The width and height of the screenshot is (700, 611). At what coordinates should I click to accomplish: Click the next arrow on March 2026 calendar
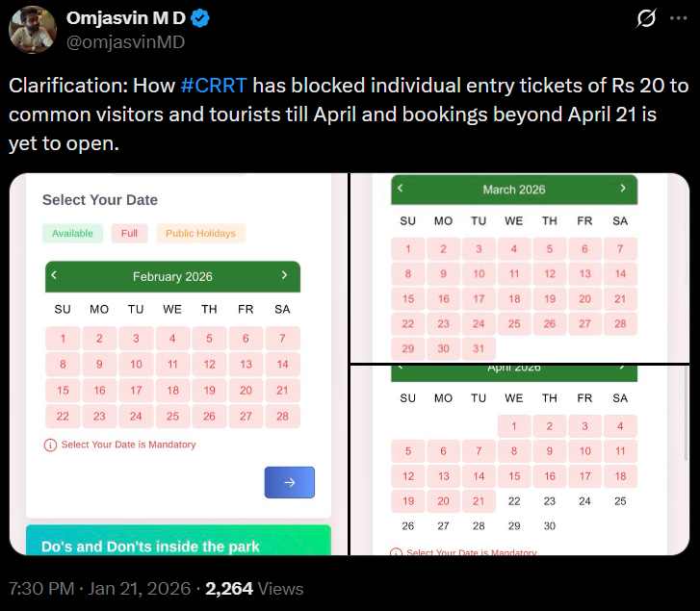coord(624,189)
